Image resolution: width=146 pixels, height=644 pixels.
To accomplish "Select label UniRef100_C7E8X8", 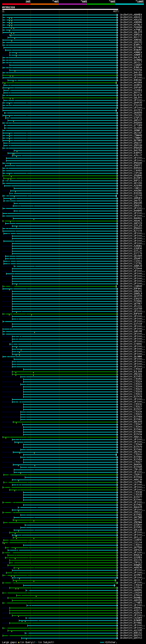I will [131, 392].
